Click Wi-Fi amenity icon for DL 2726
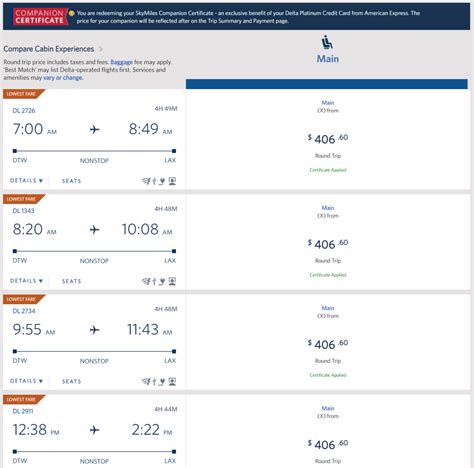The image size is (474, 468). pyautogui.click(x=146, y=181)
